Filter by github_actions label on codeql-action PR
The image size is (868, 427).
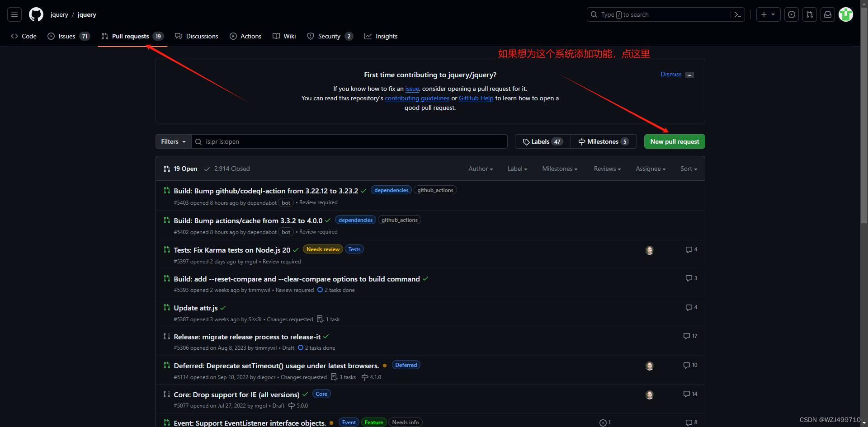click(435, 190)
